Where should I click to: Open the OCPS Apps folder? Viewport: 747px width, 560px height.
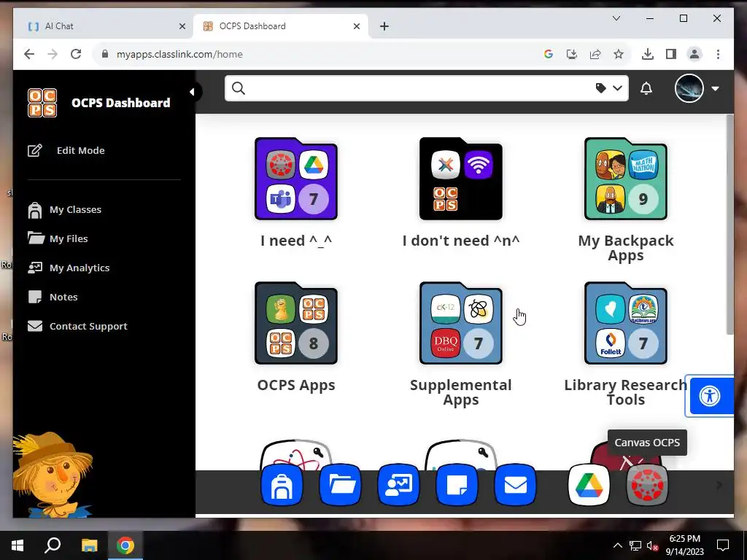pyautogui.click(x=296, y=323)
